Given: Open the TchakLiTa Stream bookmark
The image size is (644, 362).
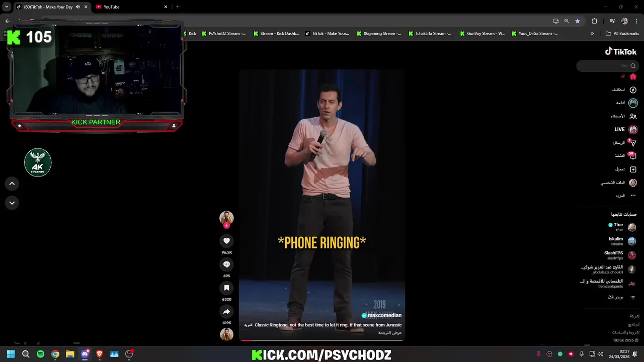Looking at the screenshot, I should point(430,34).
